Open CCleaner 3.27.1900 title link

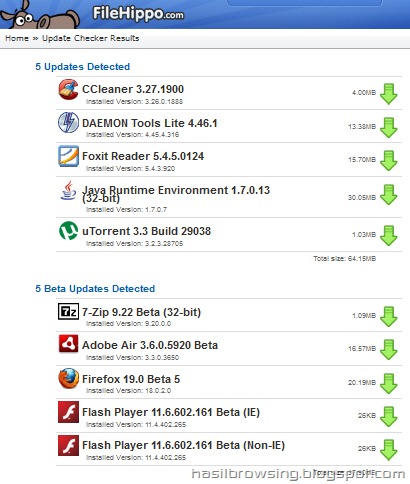click(x=133, y=89)
